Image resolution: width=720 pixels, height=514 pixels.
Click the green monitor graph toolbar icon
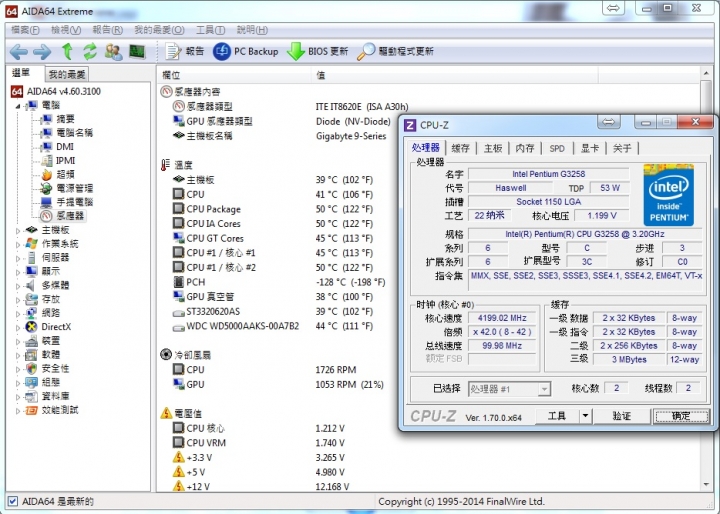(137, 51)
